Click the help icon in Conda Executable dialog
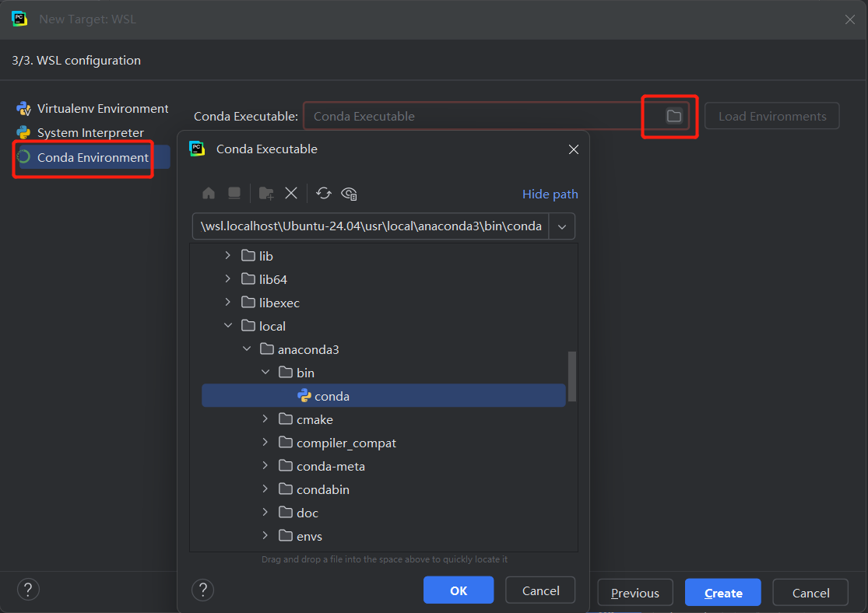 pos(202,590)
